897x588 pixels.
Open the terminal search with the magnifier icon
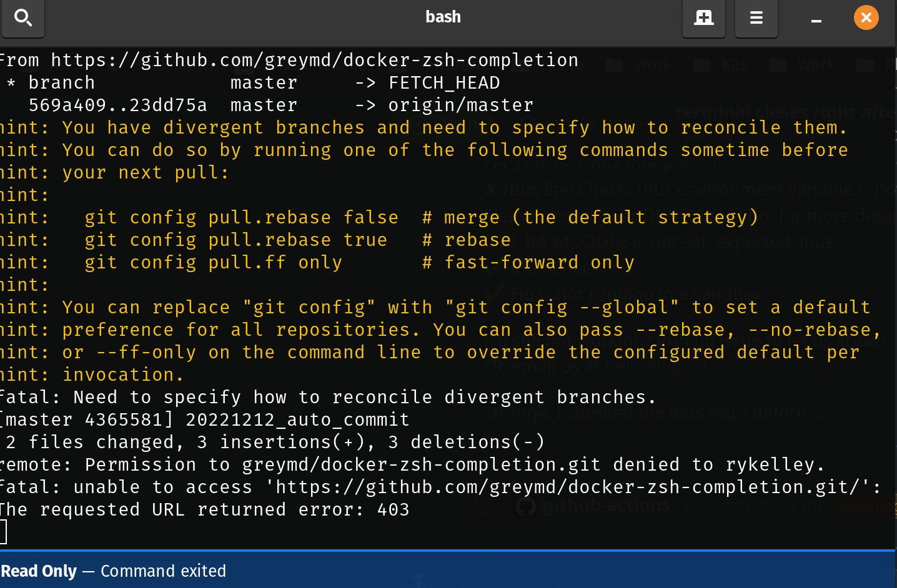[22, 18]
